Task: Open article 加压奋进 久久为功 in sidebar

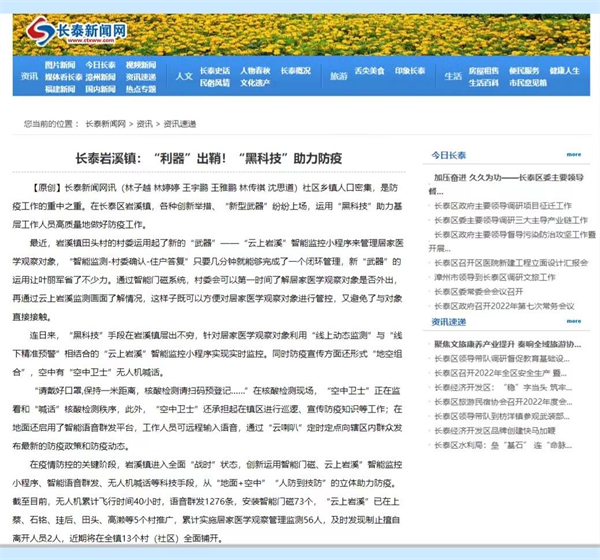Action: tap(506, 184)
